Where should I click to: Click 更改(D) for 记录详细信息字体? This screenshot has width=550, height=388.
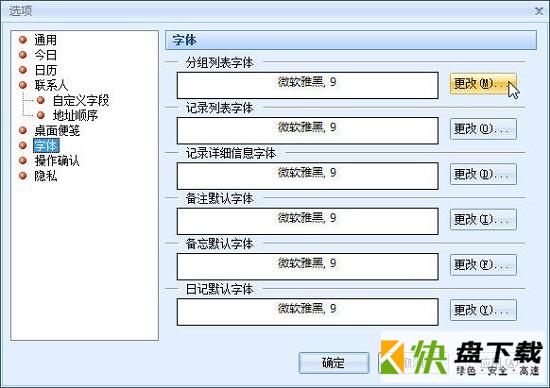483,174
